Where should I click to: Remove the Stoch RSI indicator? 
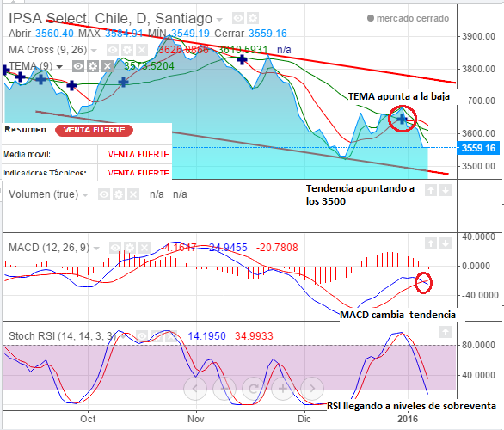tap(171, 336)
